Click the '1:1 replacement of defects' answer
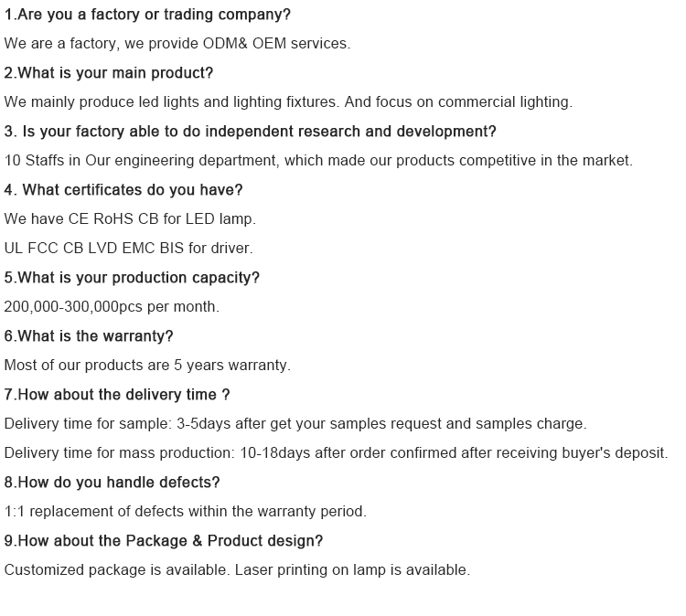 click(x=186, y=512)
